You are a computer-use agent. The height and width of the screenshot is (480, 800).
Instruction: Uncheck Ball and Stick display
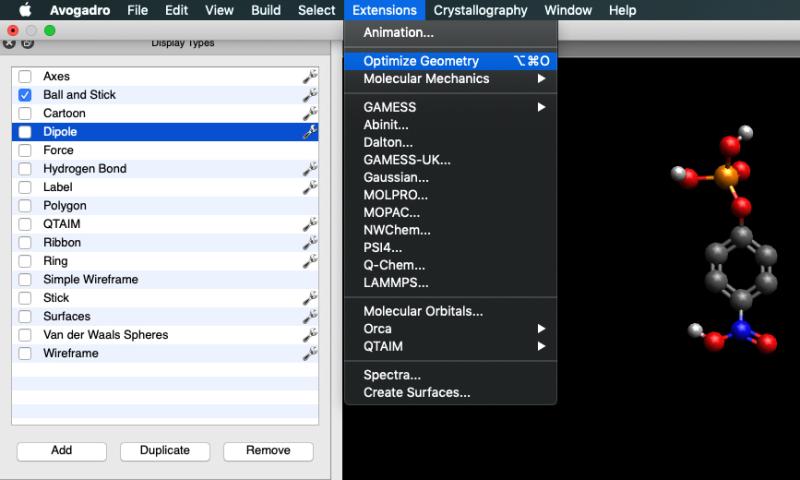24,95
